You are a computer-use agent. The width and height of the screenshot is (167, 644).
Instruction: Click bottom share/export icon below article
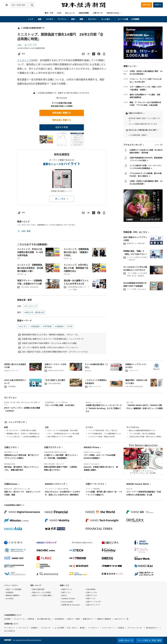104,213
